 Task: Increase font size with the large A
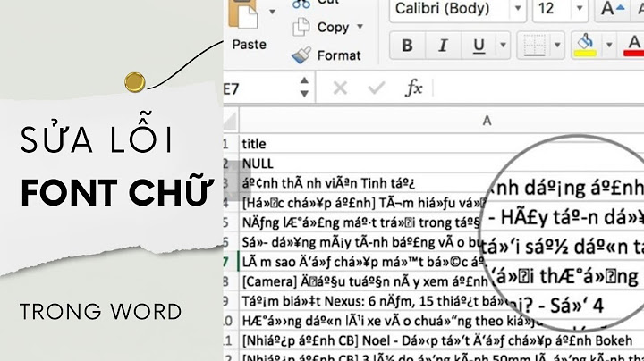pos(613,8)
